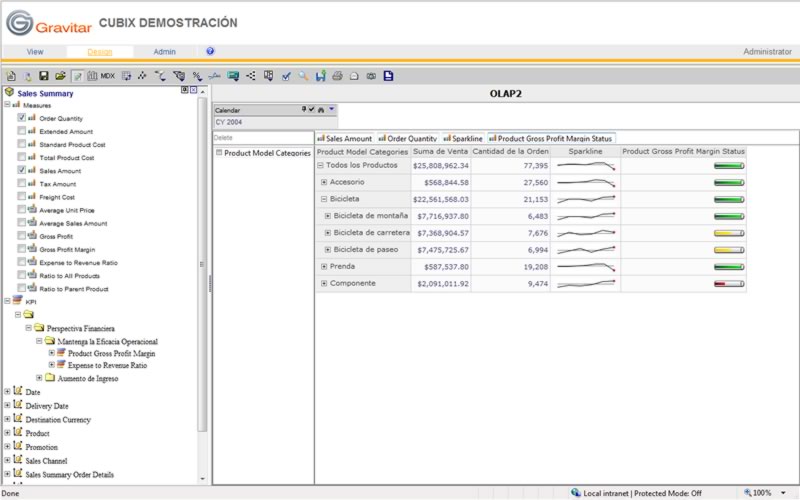Click the binoculars icon in Calendar header
Screen dimensions: 800x500
pyautogui.click(x=321, y=110)
